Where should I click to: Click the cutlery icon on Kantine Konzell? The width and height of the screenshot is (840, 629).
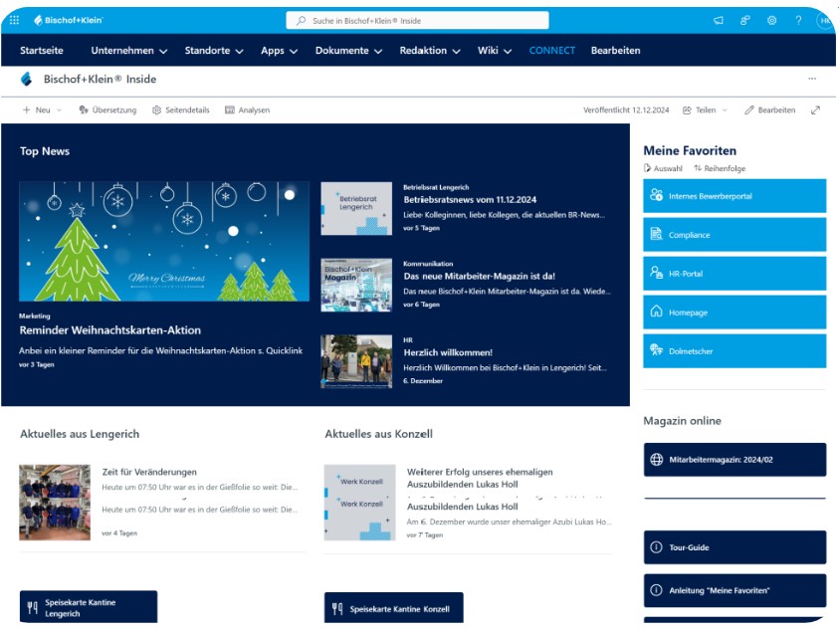[x=337, y=609]
